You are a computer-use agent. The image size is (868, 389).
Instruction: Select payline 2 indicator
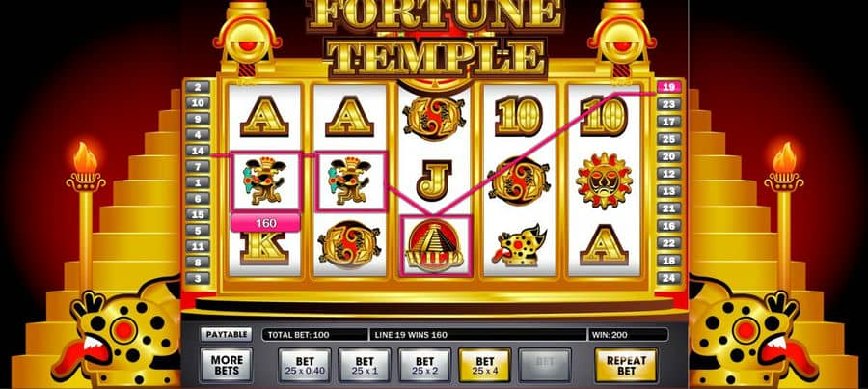click(x=198, y=87)
